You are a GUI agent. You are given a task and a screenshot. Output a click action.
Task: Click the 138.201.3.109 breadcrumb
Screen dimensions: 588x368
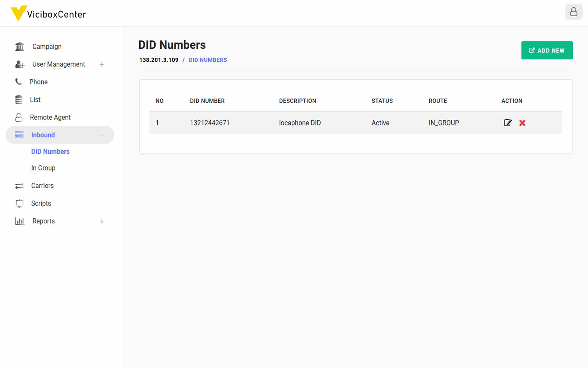click(159, 60)
